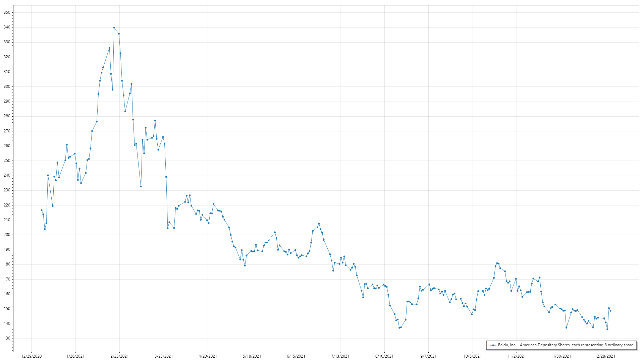Click the 130 y-axis label
Viewport: 644px width, 362px height.
click(7, 338)
